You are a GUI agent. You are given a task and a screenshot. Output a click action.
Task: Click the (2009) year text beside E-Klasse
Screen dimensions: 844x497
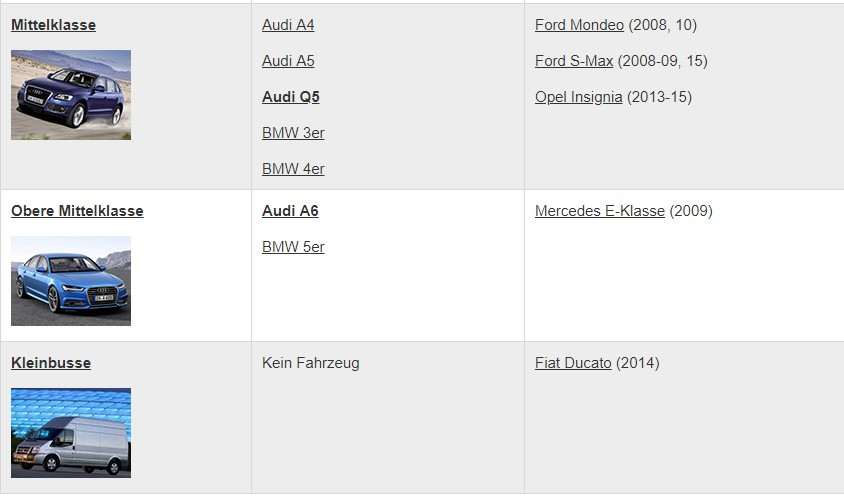coord(691,211)
